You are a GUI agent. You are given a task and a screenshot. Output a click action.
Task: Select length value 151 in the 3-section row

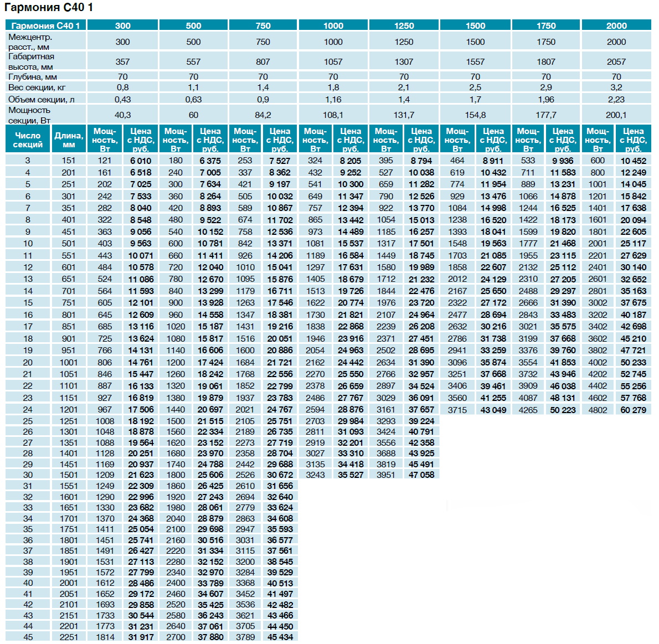tap(69, 161)
